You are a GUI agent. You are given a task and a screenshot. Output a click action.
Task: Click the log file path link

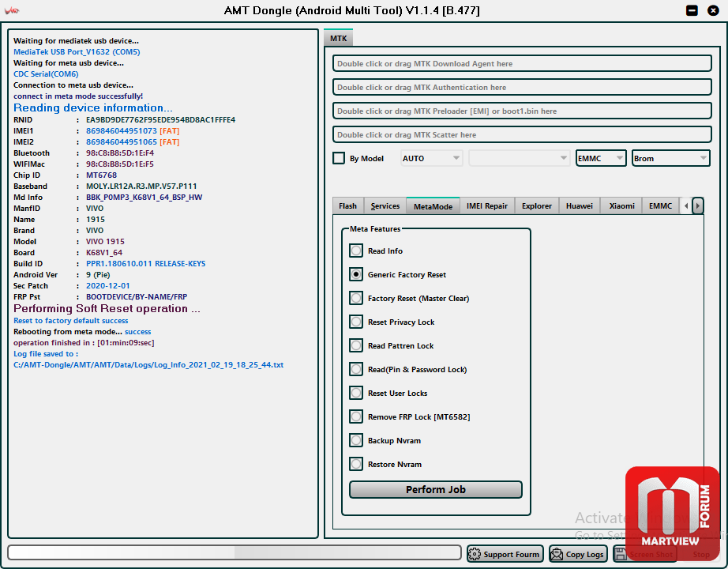pyautogui.click(x=148, y=365)
